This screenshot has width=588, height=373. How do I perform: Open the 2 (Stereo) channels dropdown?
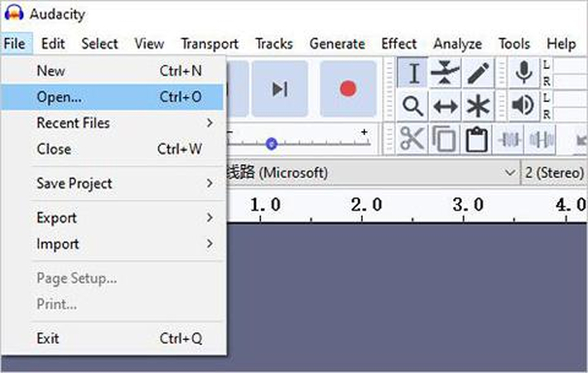[552, 172]
